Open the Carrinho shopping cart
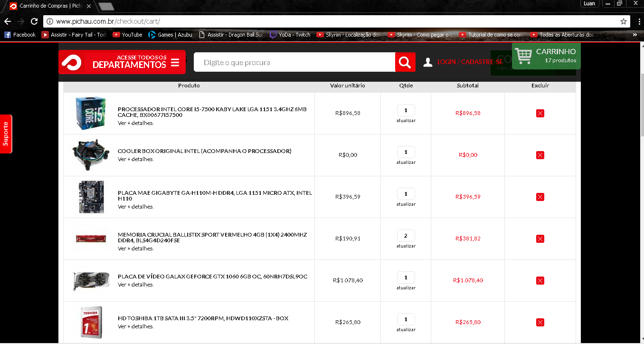The height and width of the screenshot is (344, 644). (x=546, y=56)
